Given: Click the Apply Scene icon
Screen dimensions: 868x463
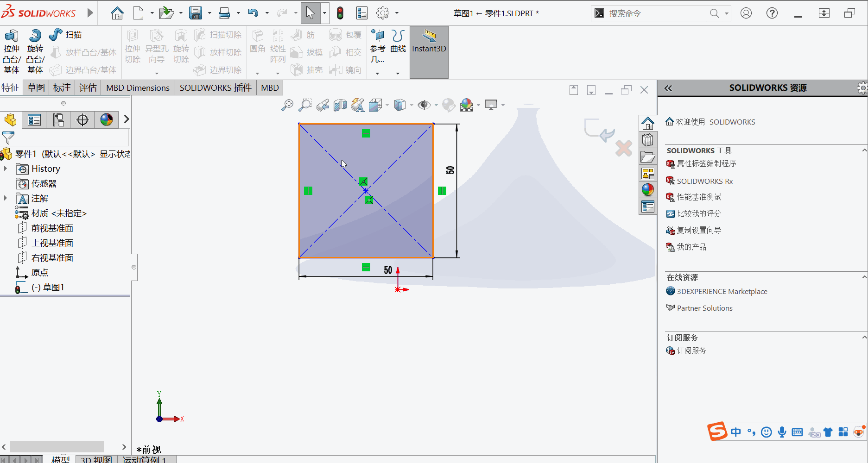Looking at the screenshot, I should (x=467, y=105).
